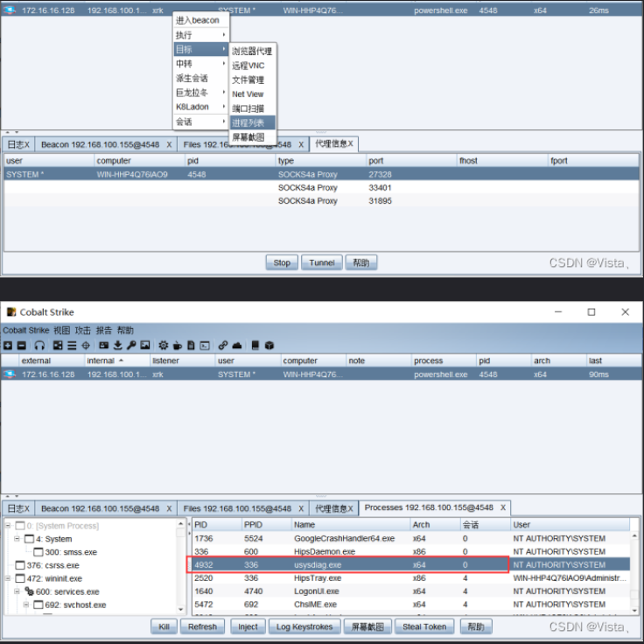The width and height of the screenshot is (644, 644).
Task: Select the SOCKS4a Proxy row with port 31895
Action: point(322,201)
